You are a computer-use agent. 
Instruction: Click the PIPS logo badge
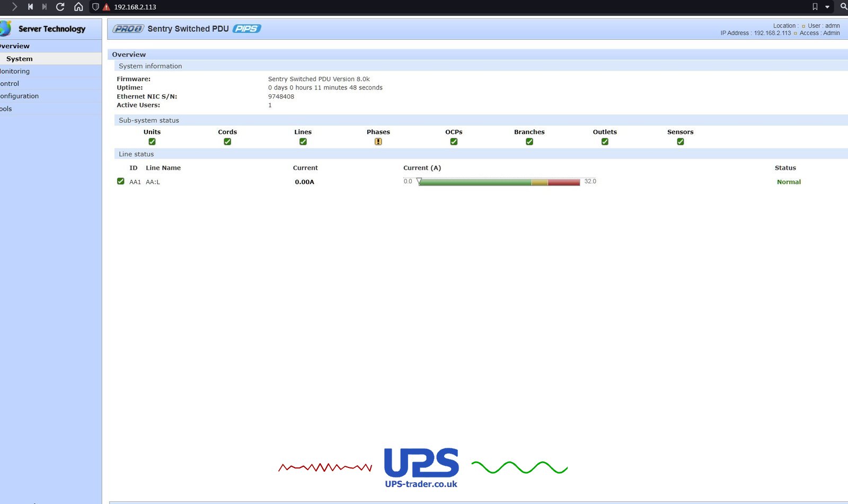coord(246,29)
